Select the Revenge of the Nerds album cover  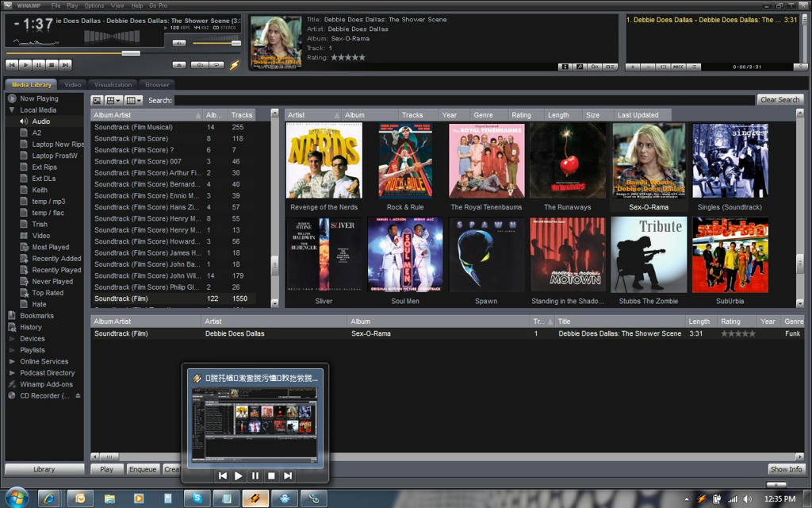pos(324,160)
